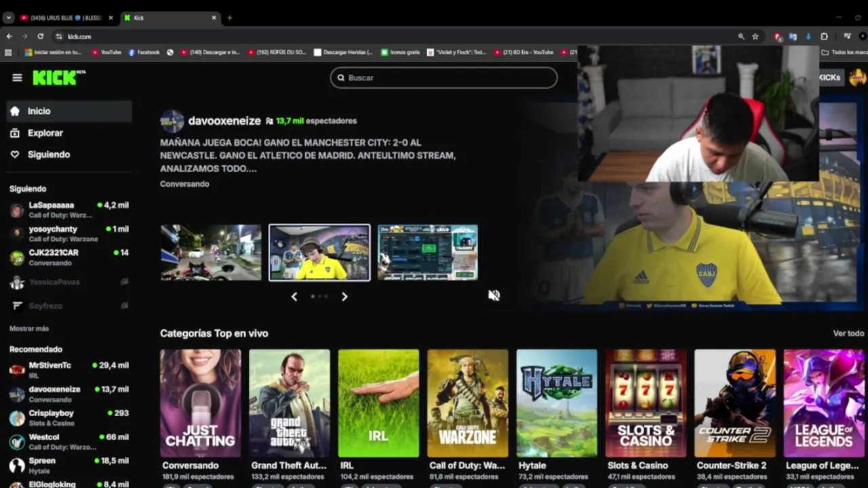Open the Counter-Strike 2 category card

point(735,403)
